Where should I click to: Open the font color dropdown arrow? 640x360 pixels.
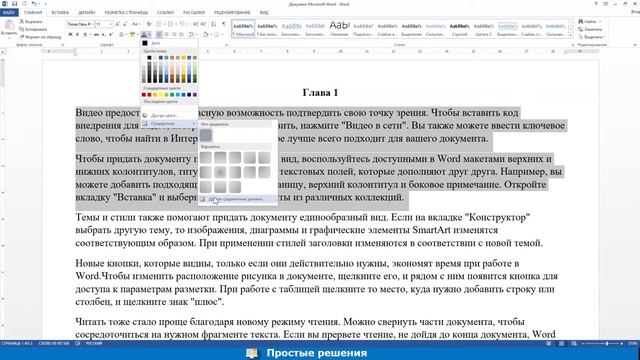click(x=150, y=35)
